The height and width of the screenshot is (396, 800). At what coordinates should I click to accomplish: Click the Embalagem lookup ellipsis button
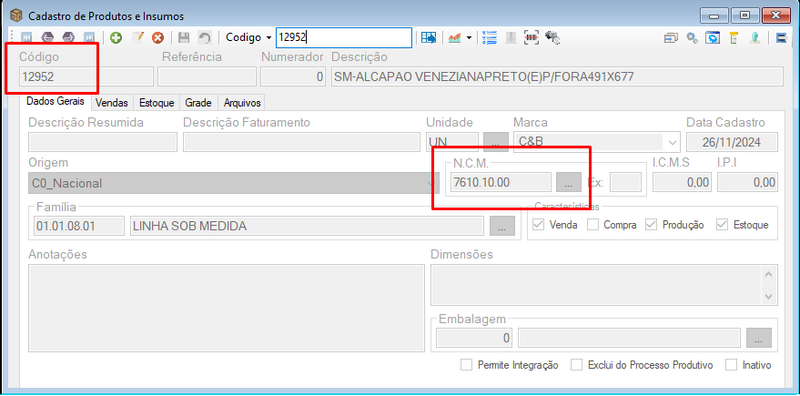click(x=759, y=338)
